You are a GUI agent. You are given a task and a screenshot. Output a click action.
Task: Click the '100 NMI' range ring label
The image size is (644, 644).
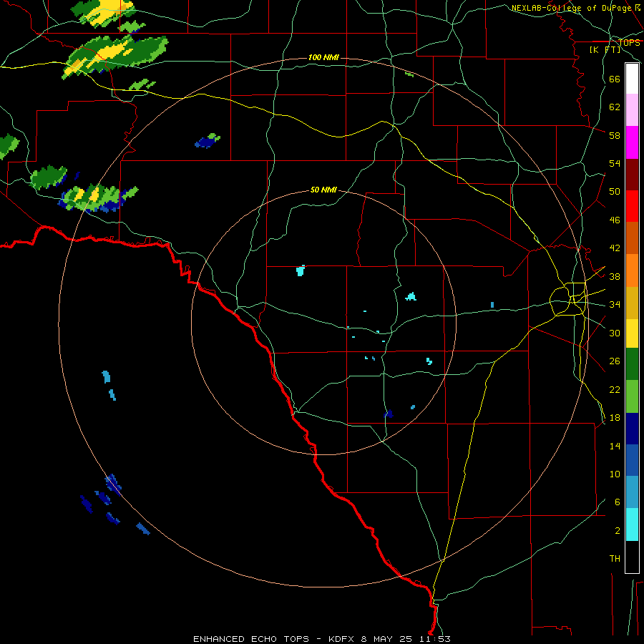tap(323, 57)
